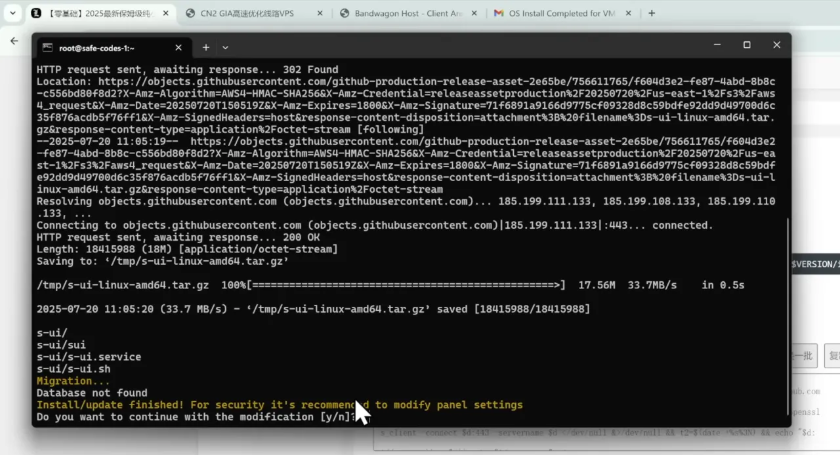Open a new browser tab
Viewport: 840px width, 455px height.
pos(651,13)
